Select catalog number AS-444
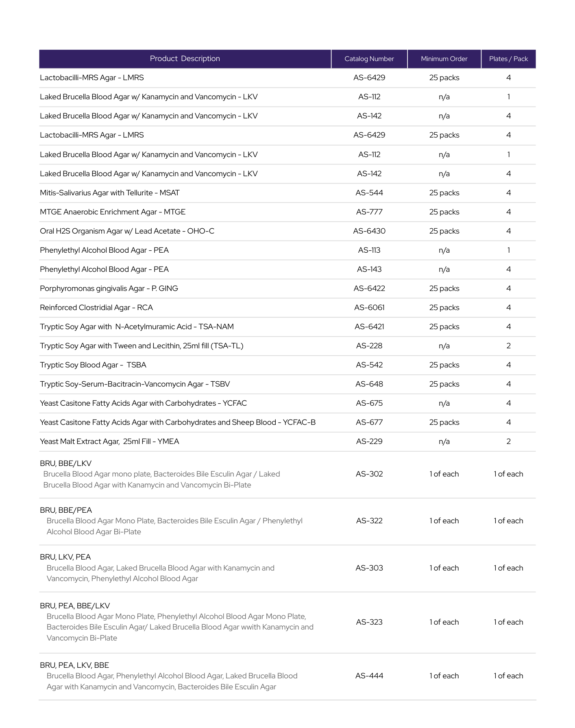Screen dimensions: 575x728 point(369,676)
